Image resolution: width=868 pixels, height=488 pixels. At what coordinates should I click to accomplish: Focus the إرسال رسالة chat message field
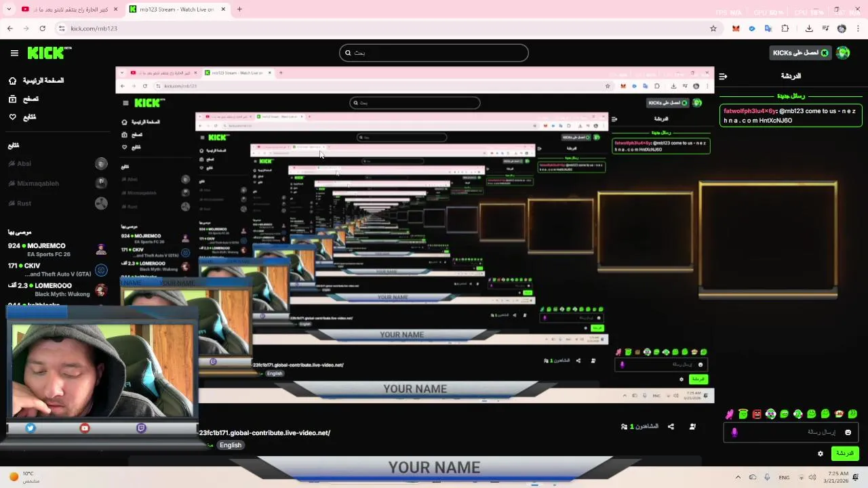(791, 432)
